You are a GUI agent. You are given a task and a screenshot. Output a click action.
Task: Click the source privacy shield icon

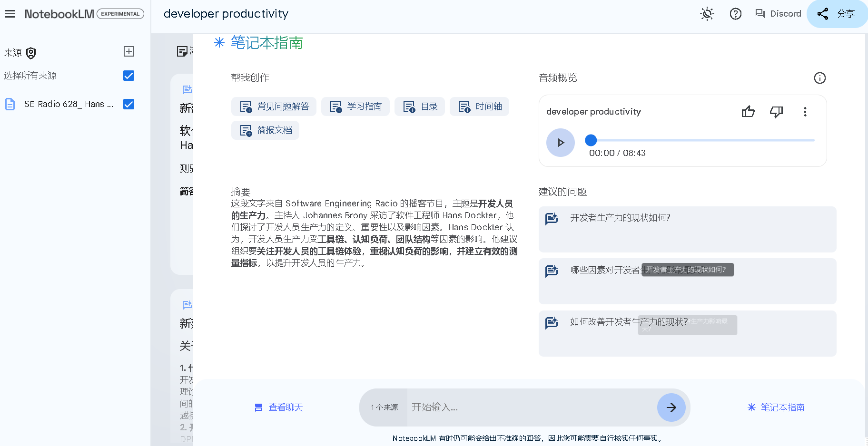[x=31, y=53]
